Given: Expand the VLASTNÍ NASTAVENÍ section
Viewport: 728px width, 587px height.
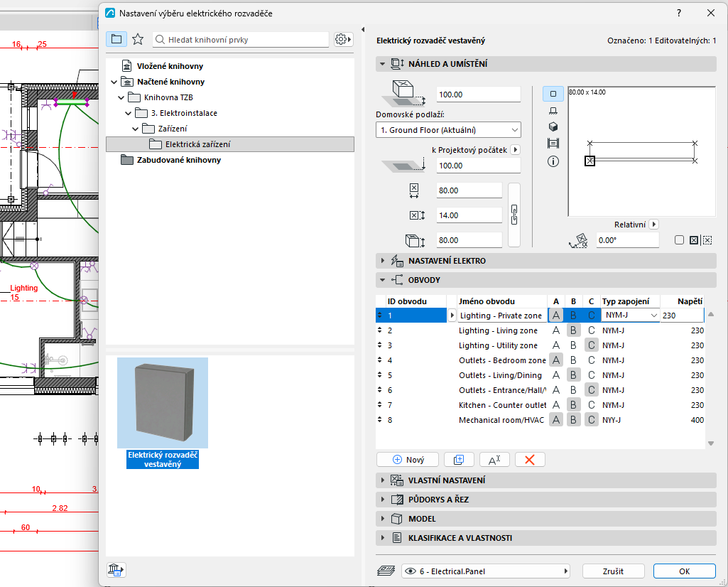Looking at the screenshot, I should pos(383,480).
